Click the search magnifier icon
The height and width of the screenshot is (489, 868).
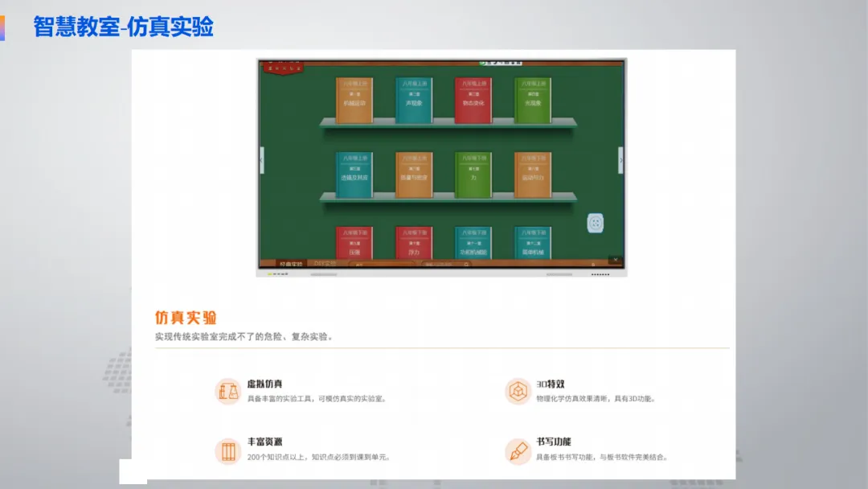467,265
